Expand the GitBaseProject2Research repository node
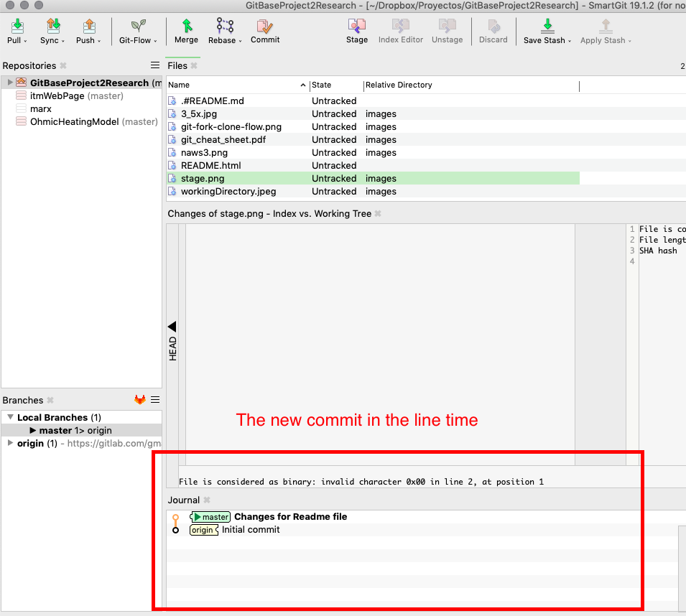The image size is (686, 616). click(x=9, y=83)
